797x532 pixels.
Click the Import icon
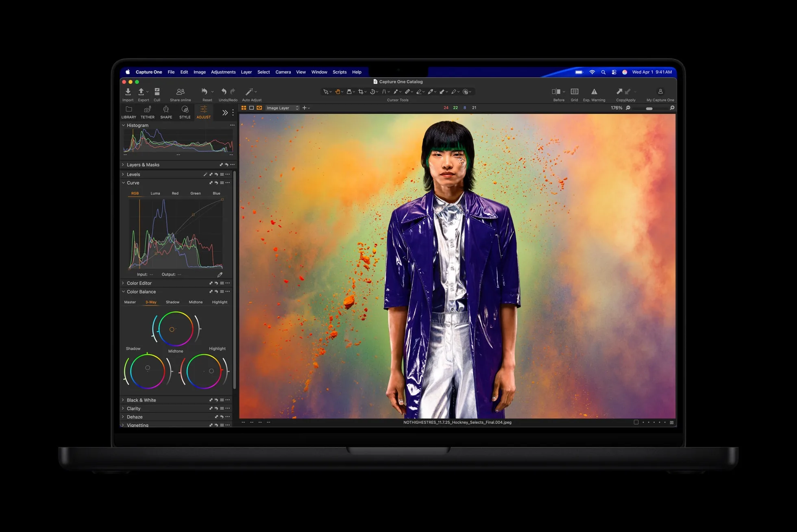tap(128, 92)
